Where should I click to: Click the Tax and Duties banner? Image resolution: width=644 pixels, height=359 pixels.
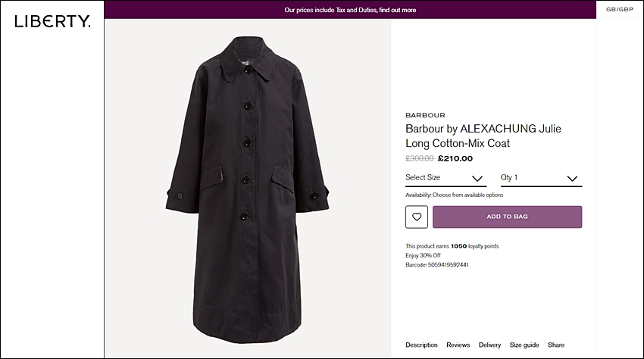tap(350, 10)
